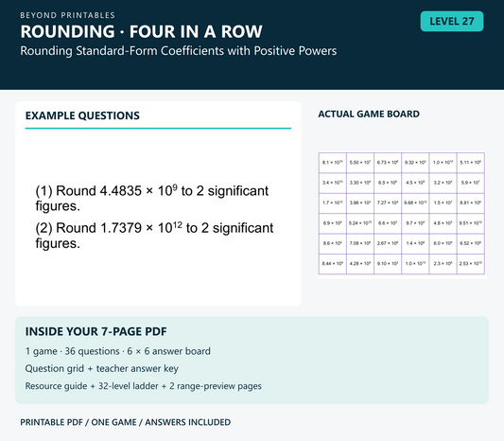Image resolution: width=504 pixels, height=441 pixels.
Task: Click the game board cell starting 6.52
Action: [x=471, y=243]
